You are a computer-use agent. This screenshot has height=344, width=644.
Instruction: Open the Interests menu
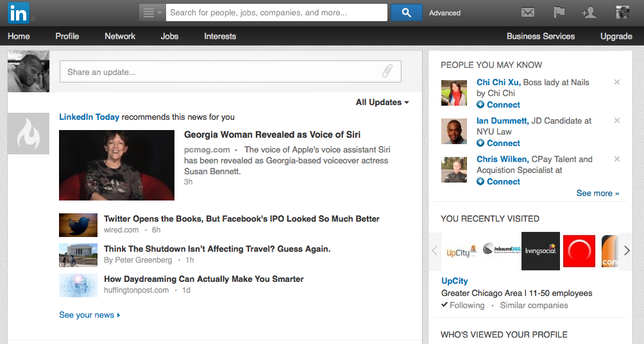(x=220, y=36)
